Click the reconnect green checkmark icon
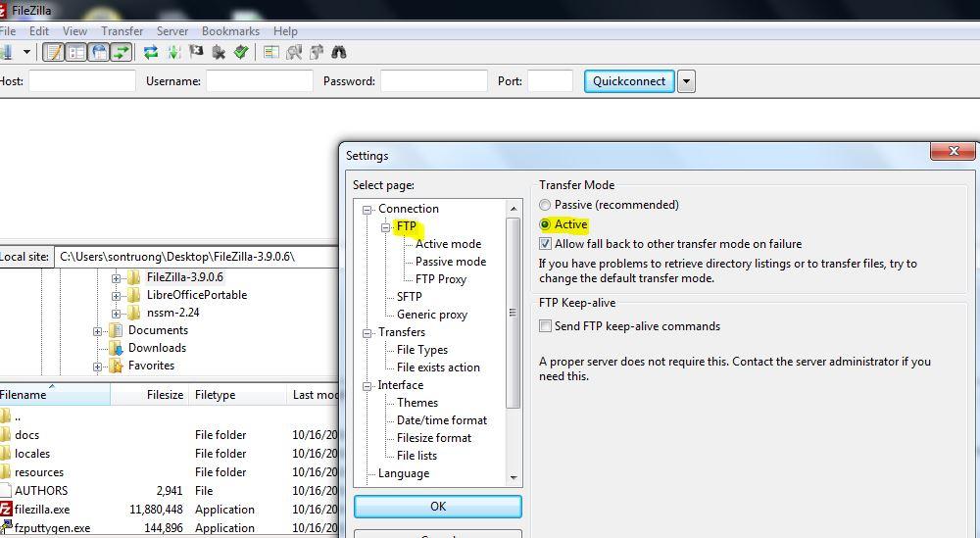 [x=241, y=52]
